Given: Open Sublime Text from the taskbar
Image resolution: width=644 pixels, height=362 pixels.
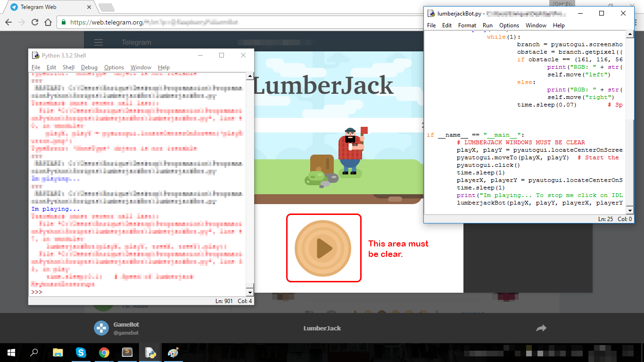Looking at the screenshot, I should pyautogui.click(x=127, y=353).
